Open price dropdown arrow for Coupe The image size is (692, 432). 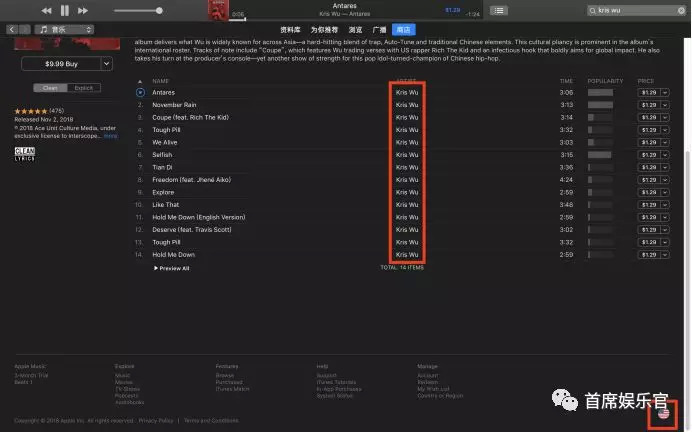(x=665, y=117)
